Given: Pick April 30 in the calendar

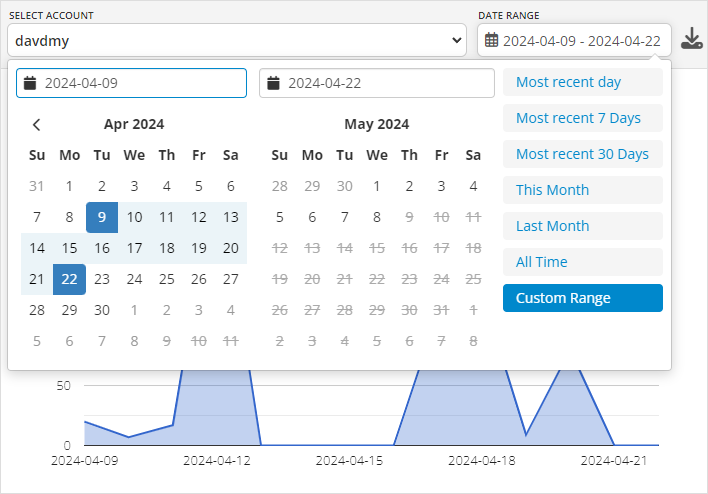Looking at the screenshot, I should click(102, 310).
